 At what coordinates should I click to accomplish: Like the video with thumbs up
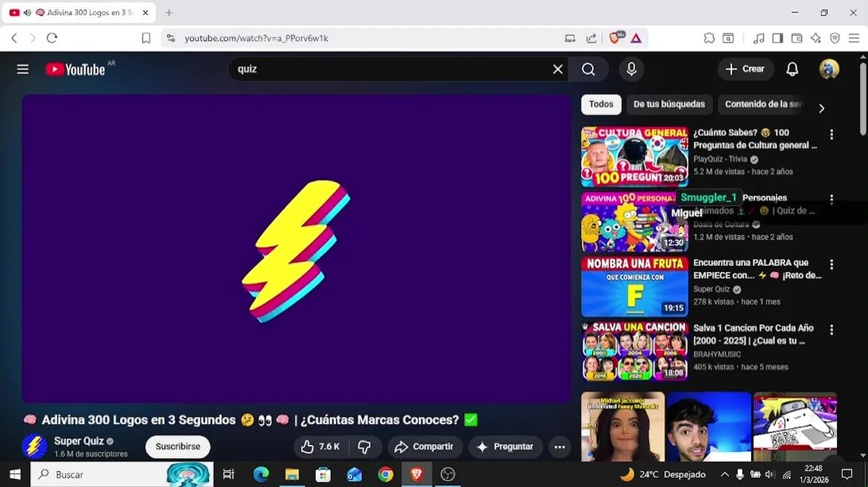coord(320,446)
